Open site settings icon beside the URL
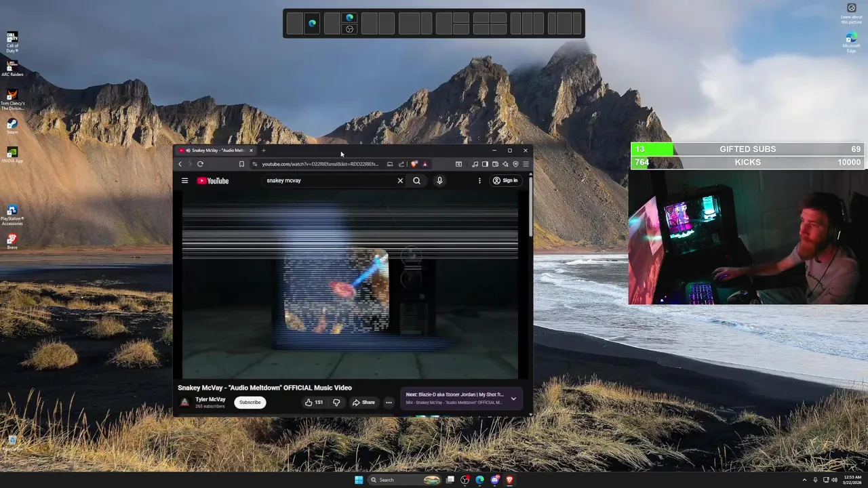 (255, 164)
